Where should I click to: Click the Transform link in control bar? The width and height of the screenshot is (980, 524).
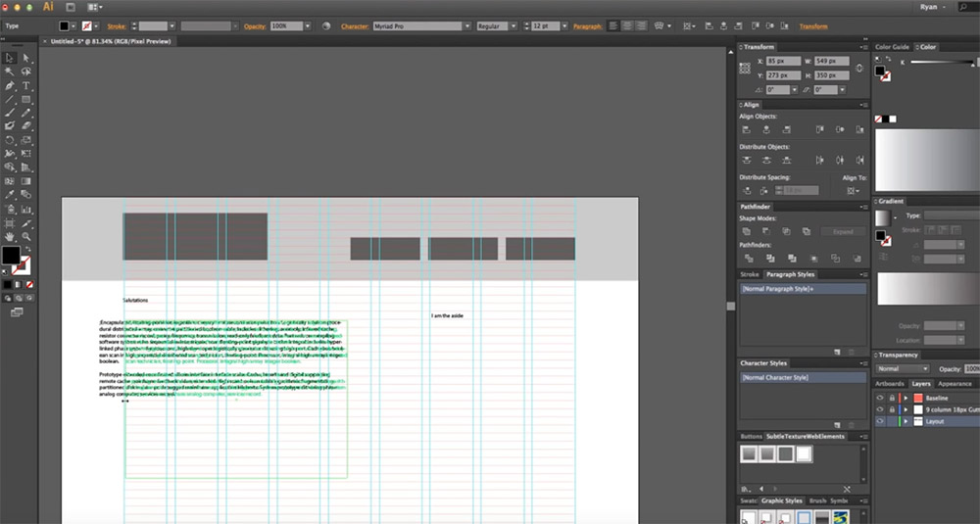[813, 26]
